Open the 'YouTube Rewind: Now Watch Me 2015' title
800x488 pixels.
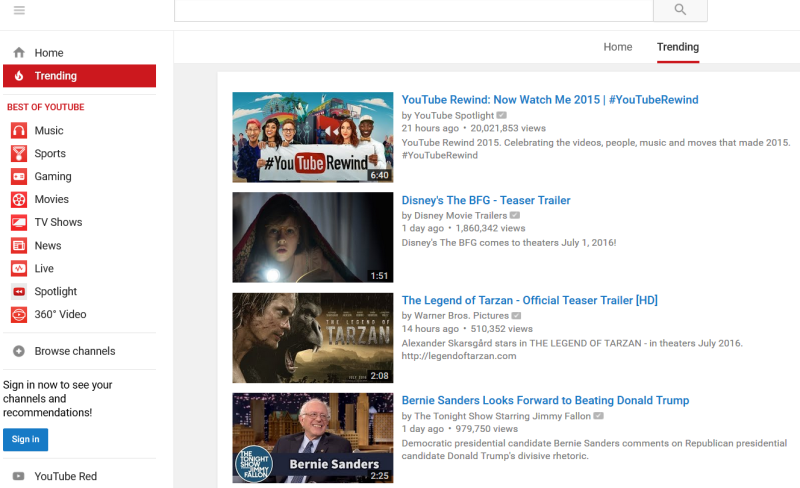pyautogui.click(x=550, y=100)
